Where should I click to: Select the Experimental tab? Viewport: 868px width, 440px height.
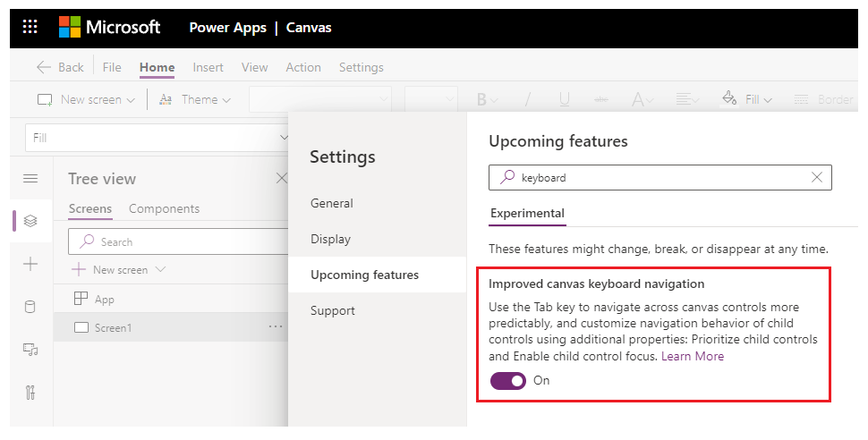(528, 214)
